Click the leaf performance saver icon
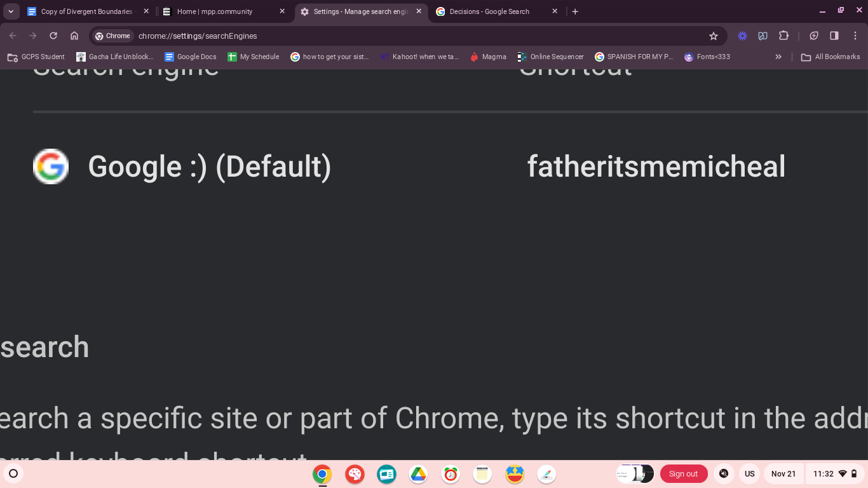868x488 pixels. pos(814,36)
